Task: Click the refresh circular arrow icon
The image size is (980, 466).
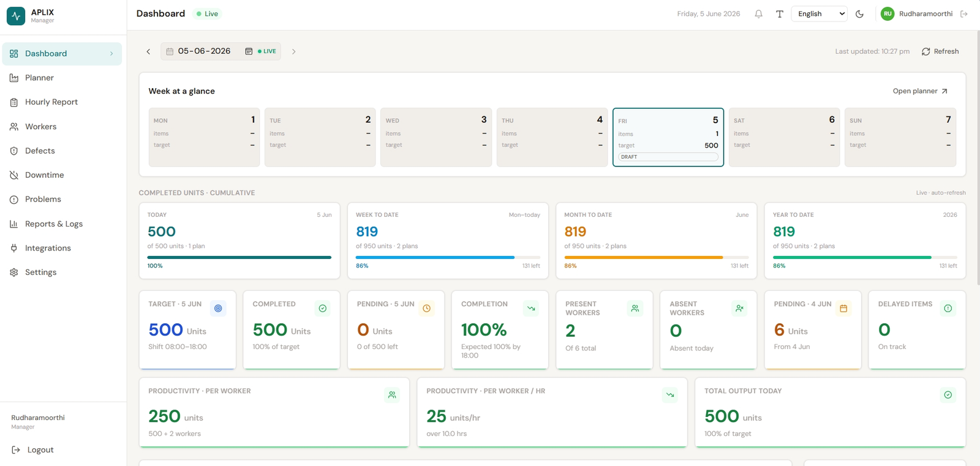Action: pos(926,51)
